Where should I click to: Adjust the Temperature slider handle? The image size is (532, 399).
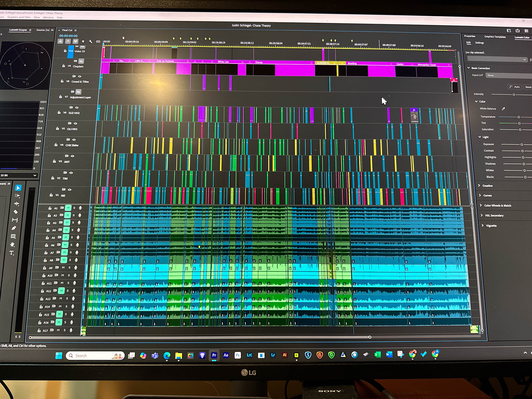click(x=519, y=117)
